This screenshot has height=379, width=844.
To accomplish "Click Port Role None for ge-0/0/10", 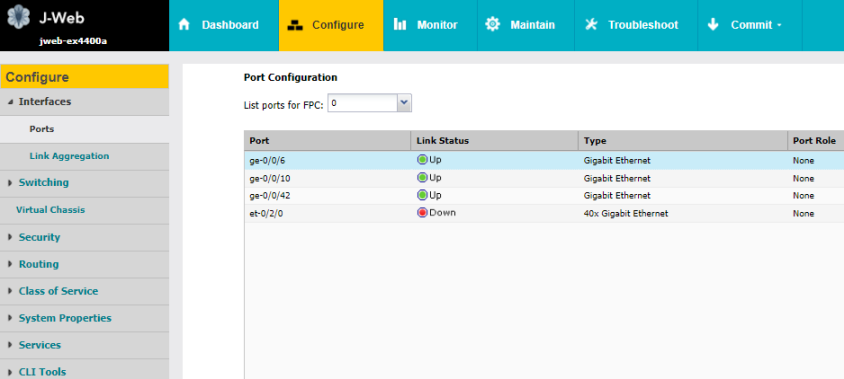I will [x=803, y=178].
